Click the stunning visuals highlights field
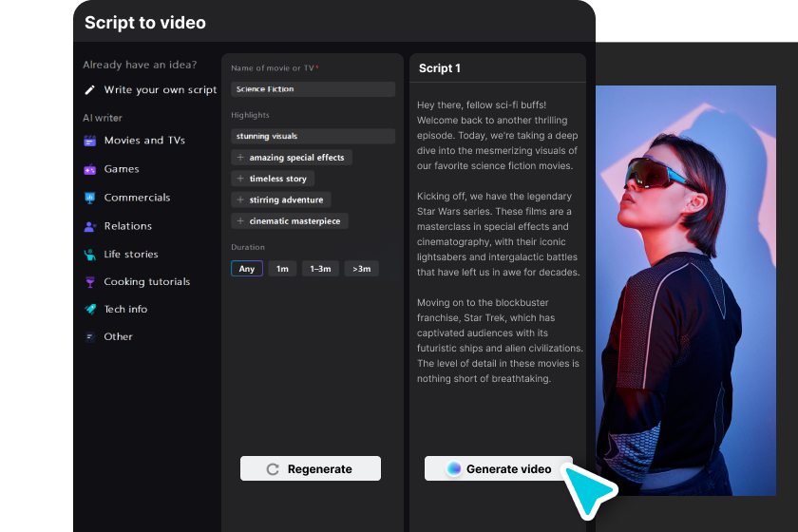This screenshot has width=798, height=532. (x=313, y=136)
